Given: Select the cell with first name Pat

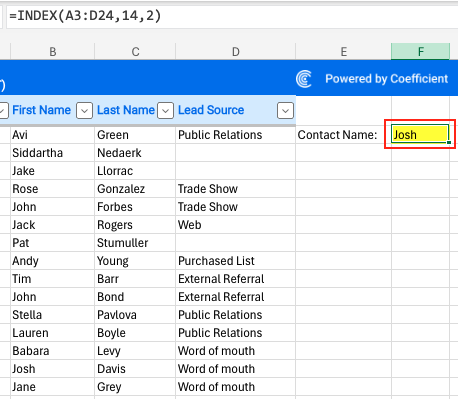Looking at the screenshot, I should pyautogui.click(x=53, y=243).
